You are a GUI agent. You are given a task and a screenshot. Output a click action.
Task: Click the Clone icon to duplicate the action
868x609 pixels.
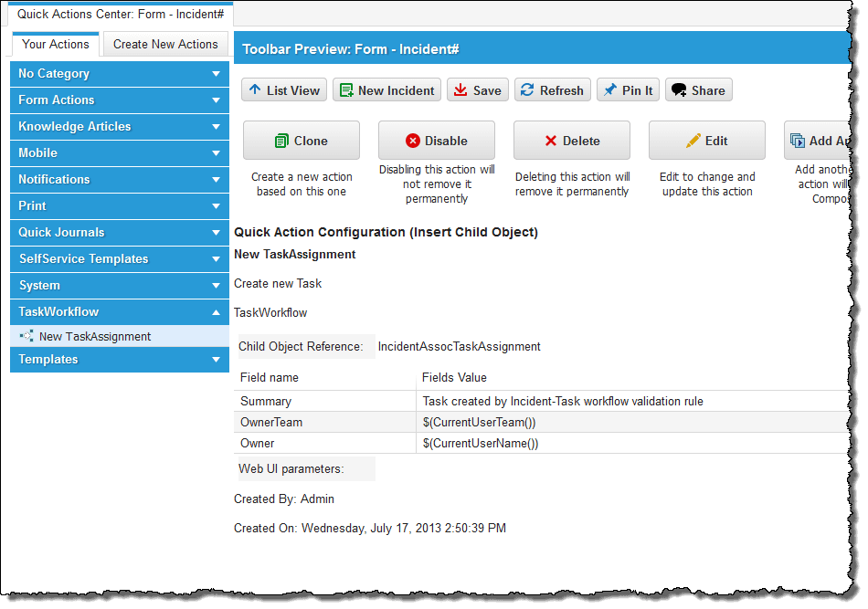pyautogui.click(x=283, y=140)
